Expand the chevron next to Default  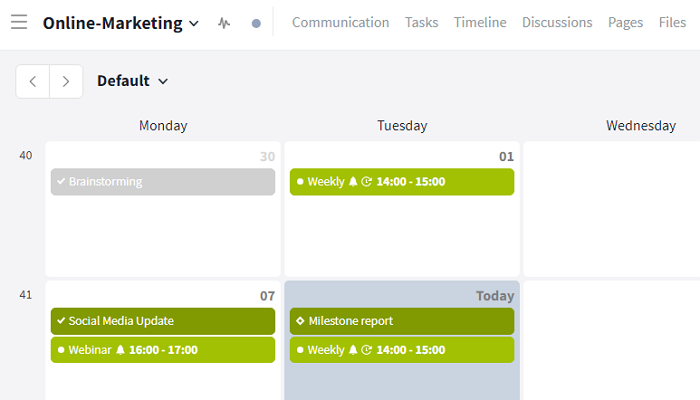[163, 81]
